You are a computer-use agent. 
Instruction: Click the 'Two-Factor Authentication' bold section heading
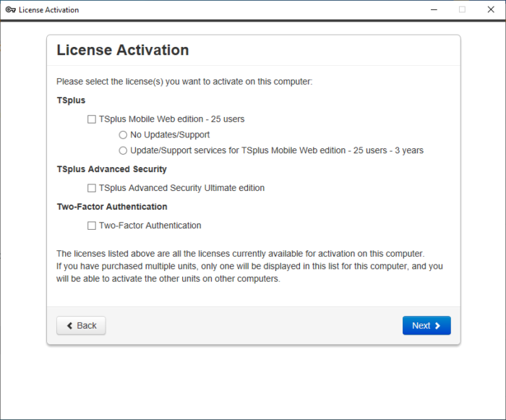coord(112,207)
